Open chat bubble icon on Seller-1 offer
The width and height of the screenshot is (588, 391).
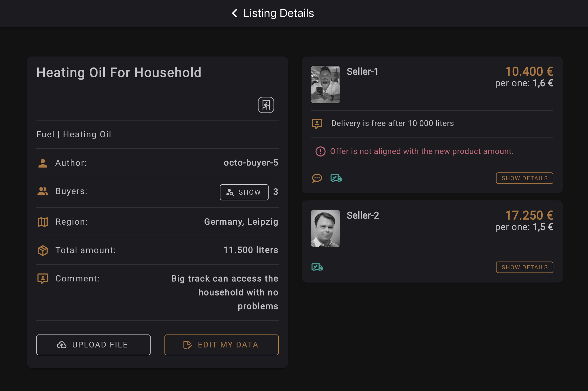pos(317,178)
